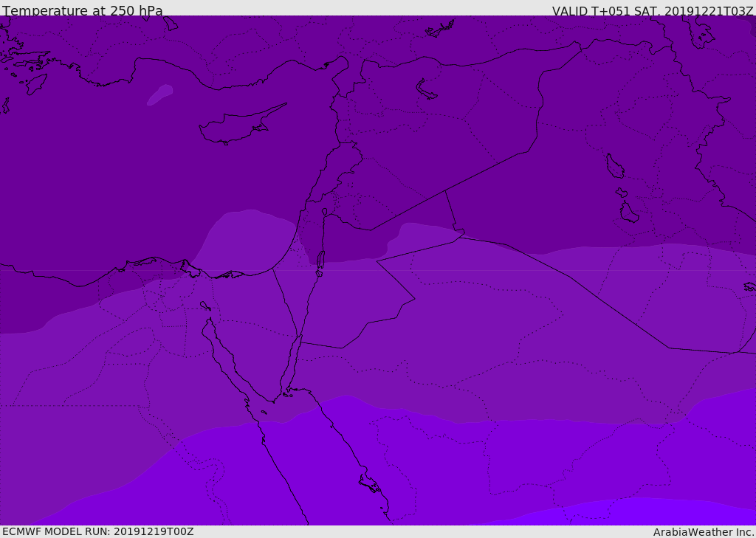Click the Dead Sea outline on map
756x538 pixels.
pyautogui.click(x=320, y=260)
